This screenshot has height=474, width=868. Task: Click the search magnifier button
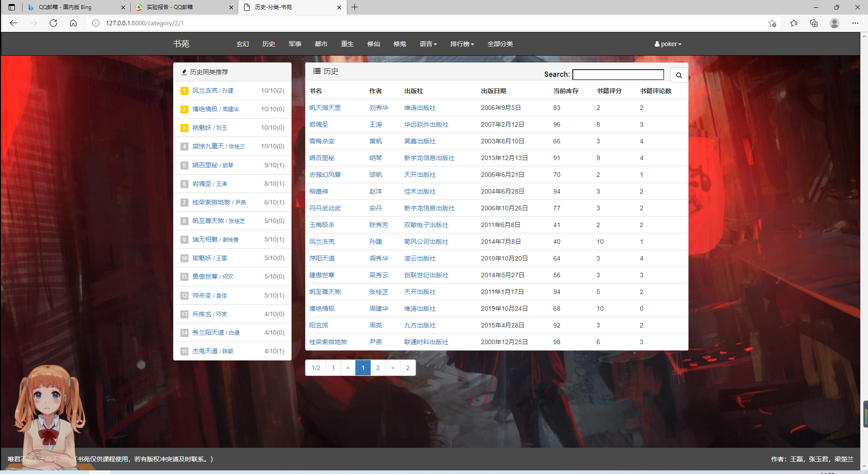click(679, 75)
